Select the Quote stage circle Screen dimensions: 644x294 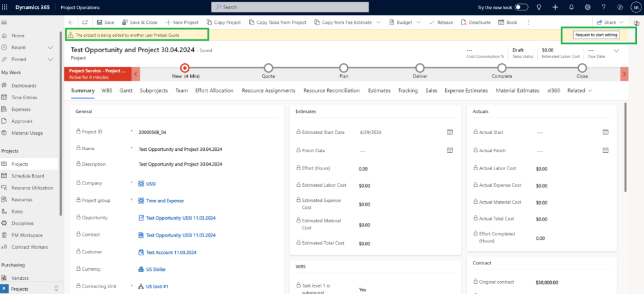click(x=268, y=68)
